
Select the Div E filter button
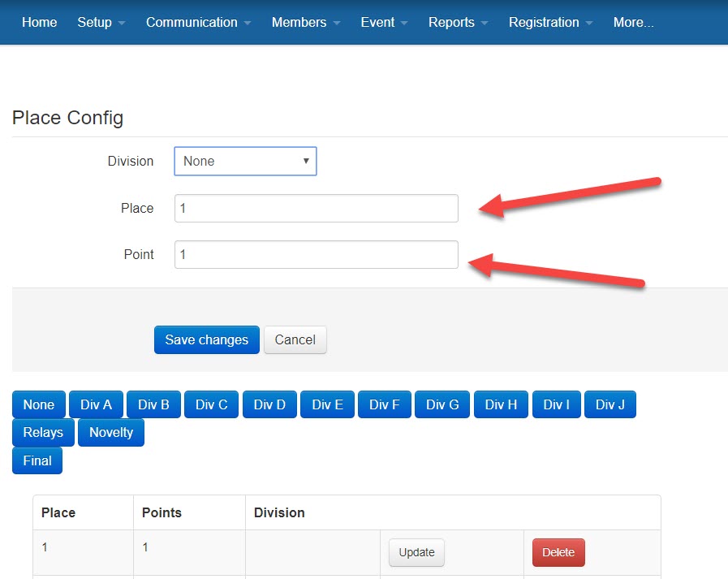click(327, 404)
